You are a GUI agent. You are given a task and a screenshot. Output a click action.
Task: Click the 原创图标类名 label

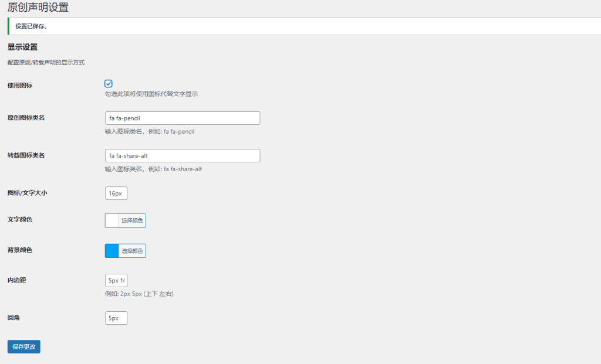(x=26, y=117)
